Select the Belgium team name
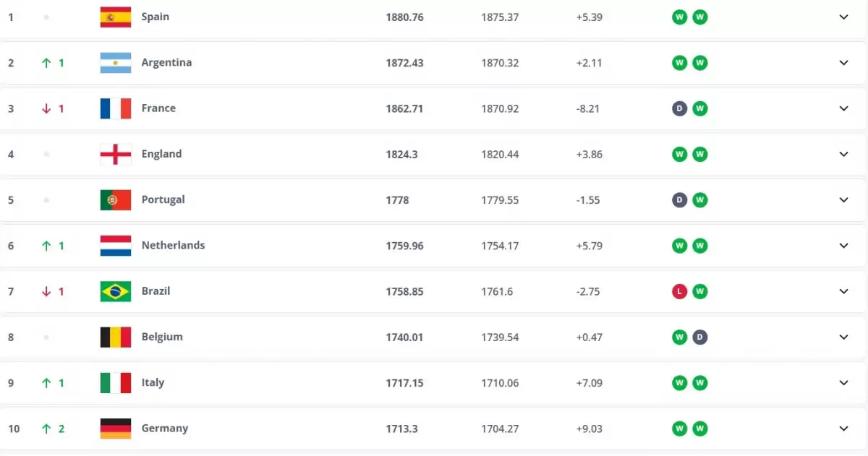 click(162, 337)
